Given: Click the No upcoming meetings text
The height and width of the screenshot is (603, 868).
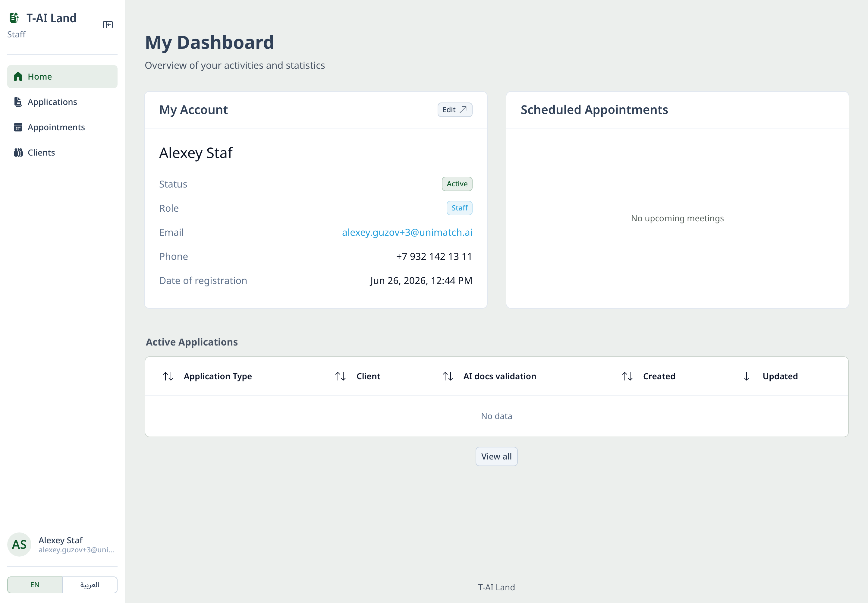Looking at the screenshot, I should (x=677, y=218).
